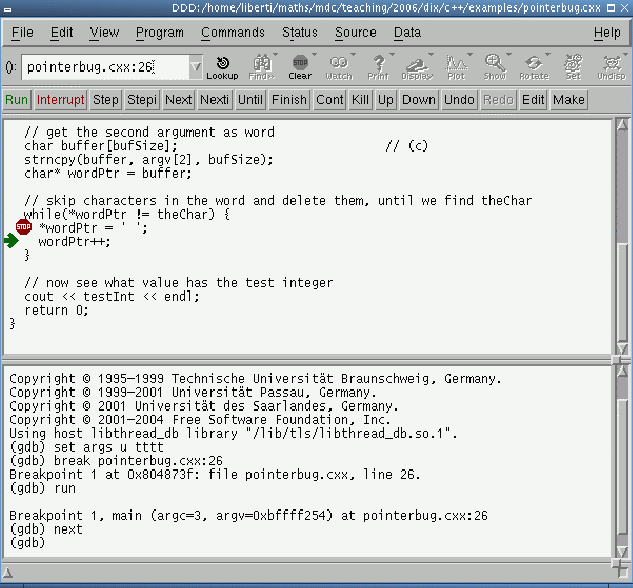The height and width of the screenshot is (588, 633).
Task: Click the Print question-mark icon
Action: point(378,67)
